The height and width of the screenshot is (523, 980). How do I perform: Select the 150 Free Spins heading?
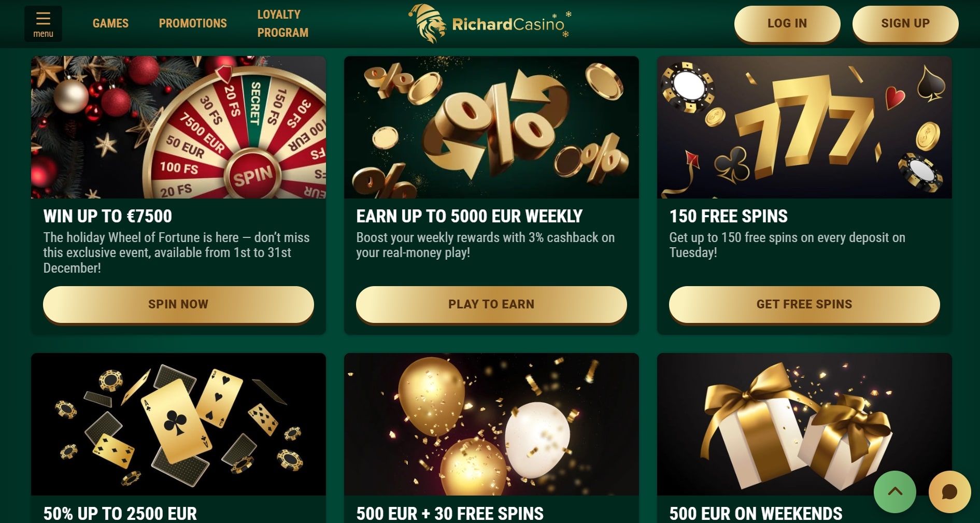(x=728, y=216)
